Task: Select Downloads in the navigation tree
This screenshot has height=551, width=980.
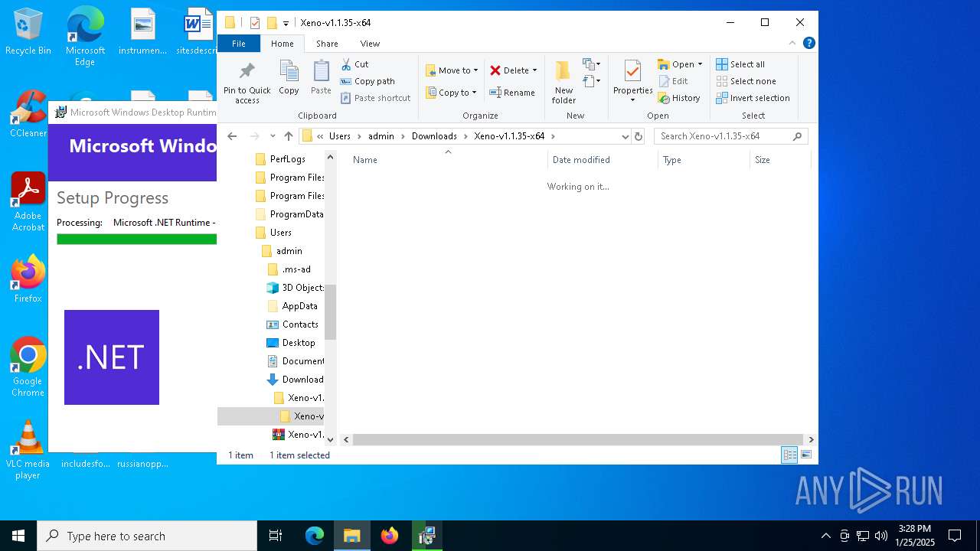Action: (x=302, y=380)
